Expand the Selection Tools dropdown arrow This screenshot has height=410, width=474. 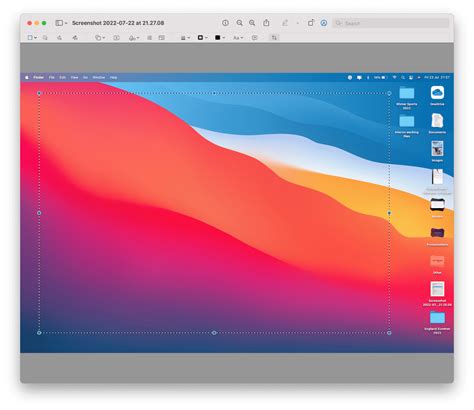tap(35, 38)
